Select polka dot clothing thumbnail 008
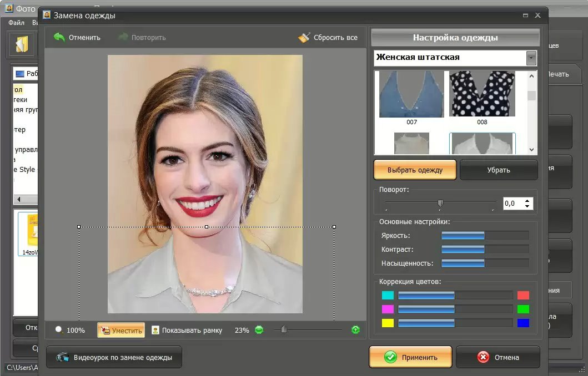 point(481,94)
